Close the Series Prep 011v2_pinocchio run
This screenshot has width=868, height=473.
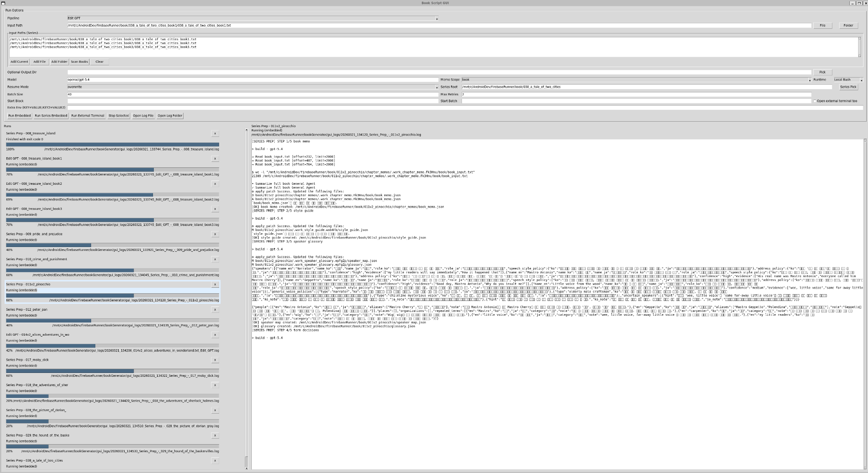[x=215, y=284]
